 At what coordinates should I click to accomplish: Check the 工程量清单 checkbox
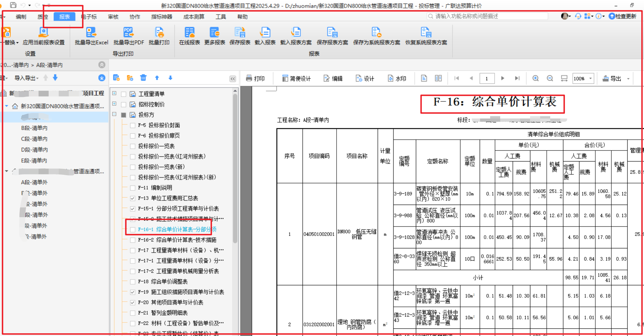(123, 94)
